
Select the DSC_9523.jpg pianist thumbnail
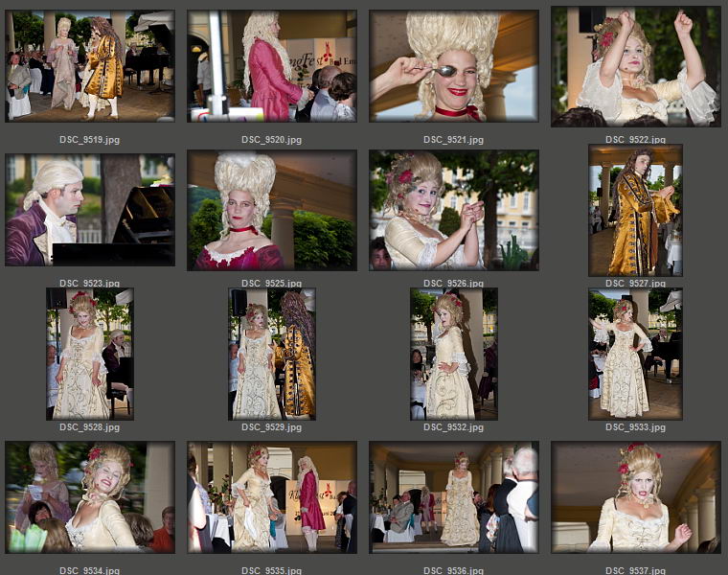[90, 211]
